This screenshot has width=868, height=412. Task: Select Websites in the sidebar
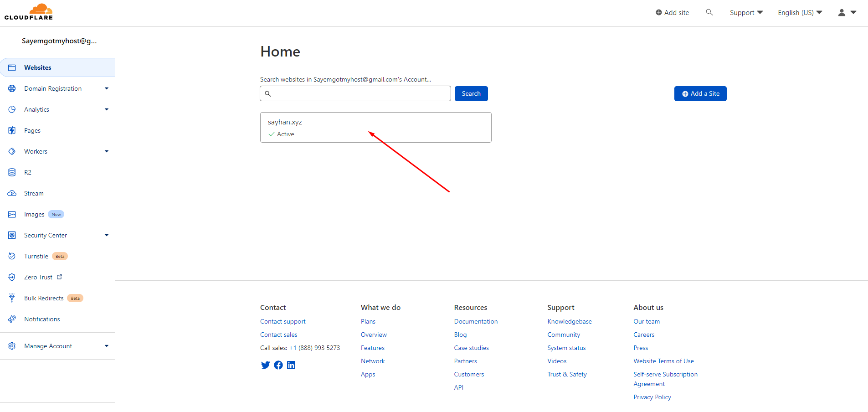coord(38,67)
